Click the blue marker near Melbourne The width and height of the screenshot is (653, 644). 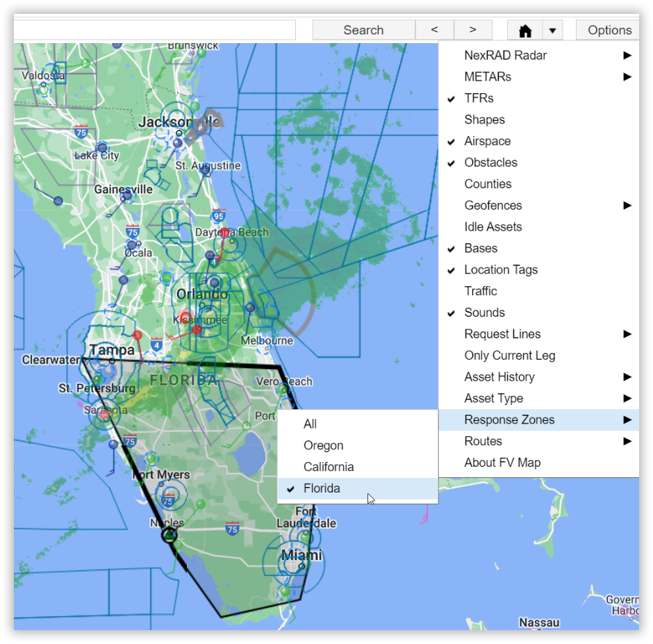click(250, 308)
